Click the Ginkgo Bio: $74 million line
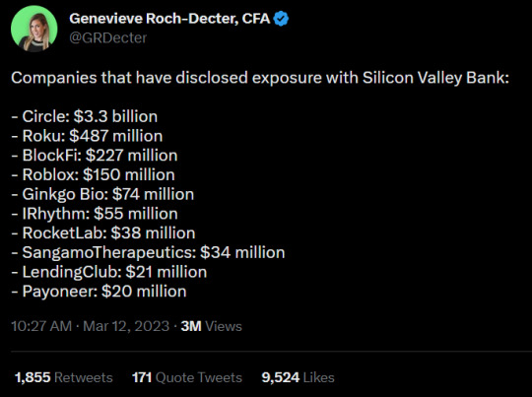This screenshot has height=397, width=532. pos(102,194)
